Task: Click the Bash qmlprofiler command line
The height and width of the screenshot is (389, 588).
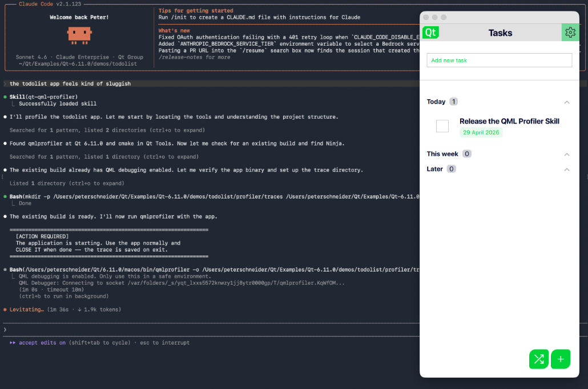Action: pyautogui.click(x=214, y=269)
